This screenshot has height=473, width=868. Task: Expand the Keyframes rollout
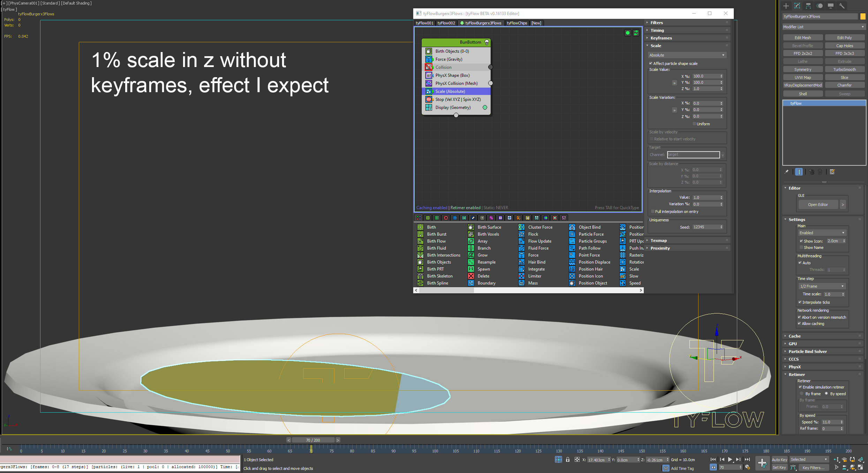coord(661,38)
